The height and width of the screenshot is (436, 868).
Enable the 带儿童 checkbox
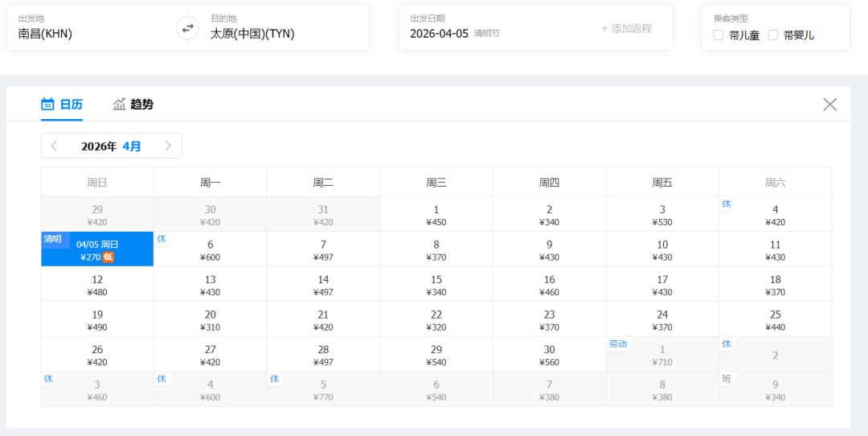pyautogui.click(x=719, y=35)
